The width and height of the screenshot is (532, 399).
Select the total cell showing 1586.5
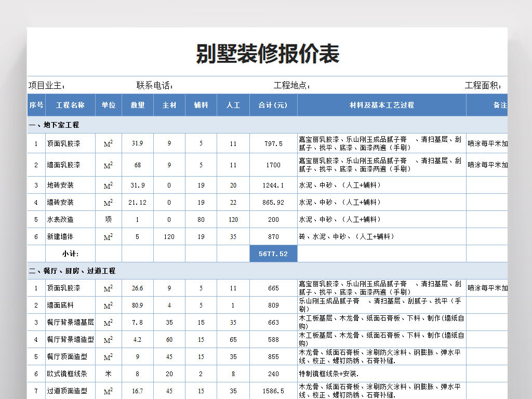(x=273, y=391)
